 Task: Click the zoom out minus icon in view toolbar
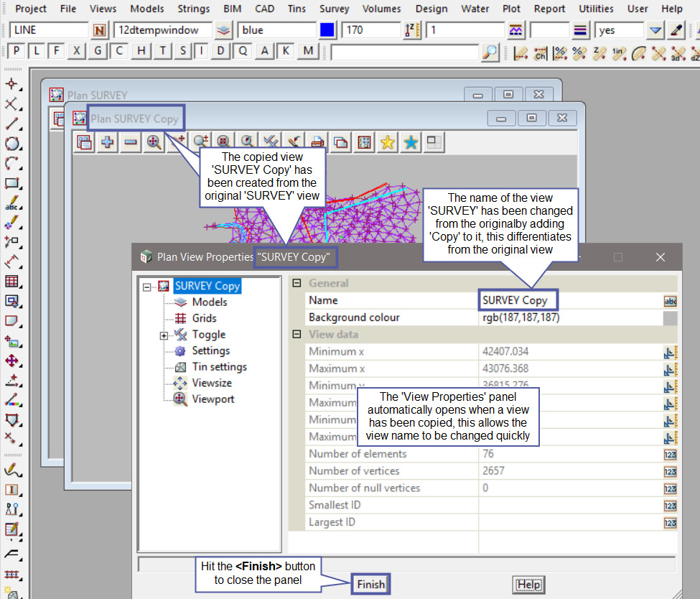pyautogui.click(x=131, y=142)
